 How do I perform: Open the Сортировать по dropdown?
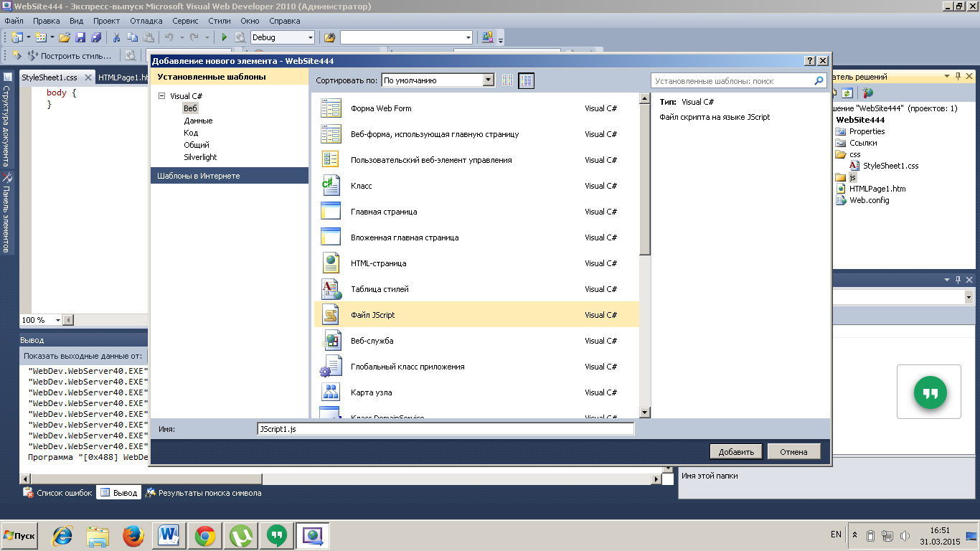click(489, 80)
